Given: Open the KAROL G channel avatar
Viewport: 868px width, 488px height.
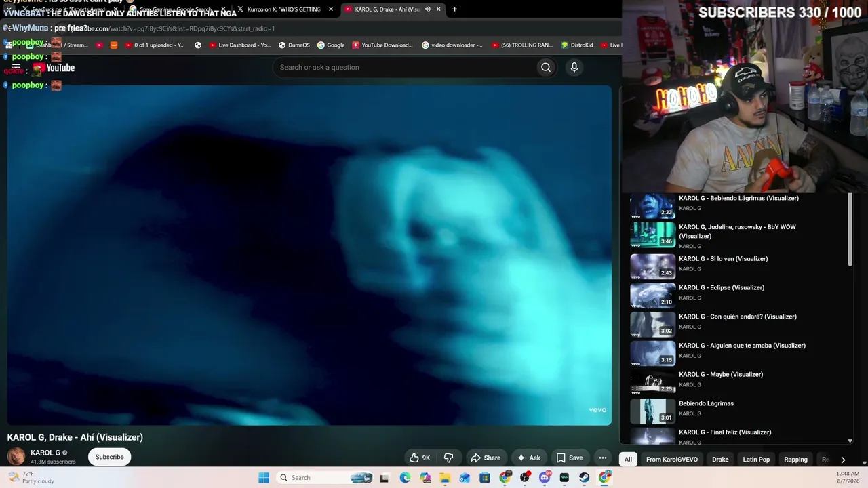Looking at the screenshot, I should click(x=16, y=457).
